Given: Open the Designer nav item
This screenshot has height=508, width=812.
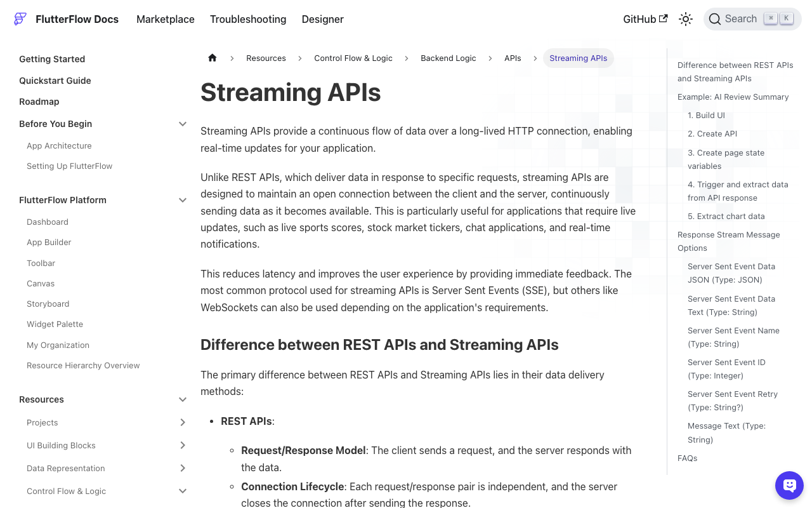Looking at the screenshot, I should pyautogui.click(x=323, y=19).
